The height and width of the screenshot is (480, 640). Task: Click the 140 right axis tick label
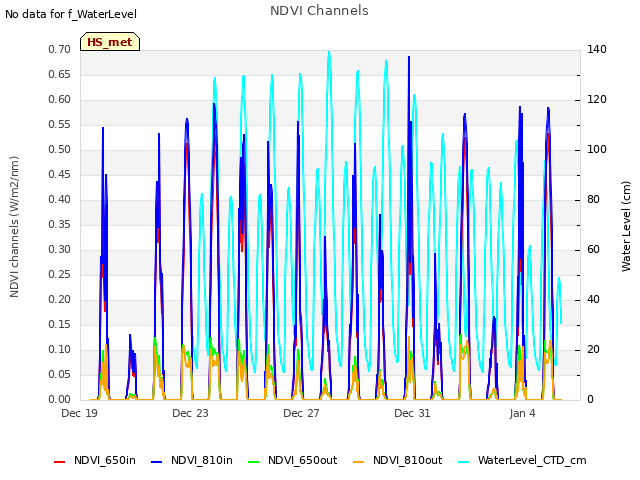597,50
